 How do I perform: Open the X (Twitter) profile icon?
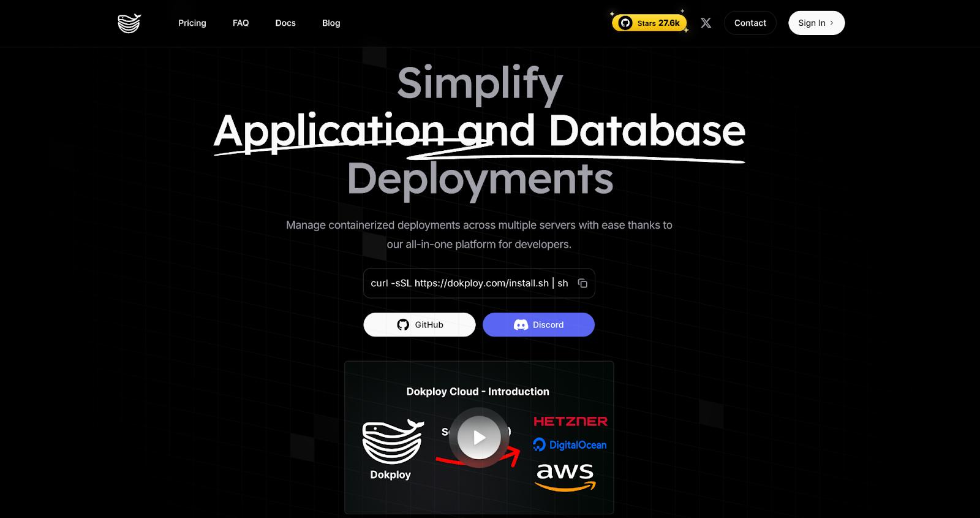706,23
